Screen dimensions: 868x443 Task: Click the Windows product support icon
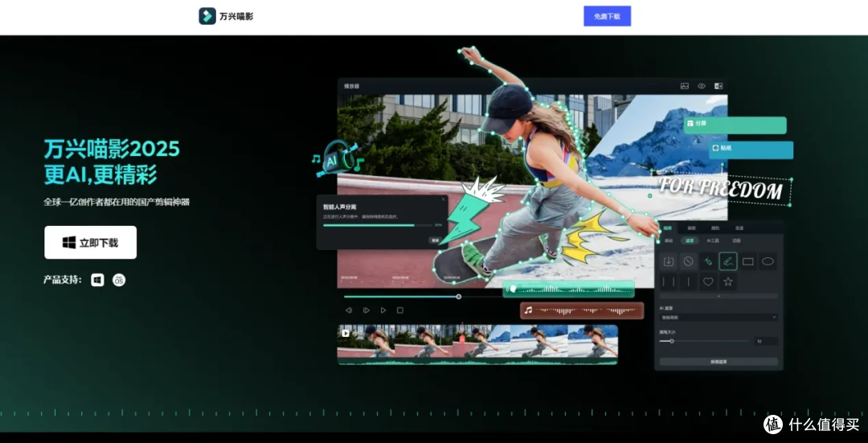click(x=97, y=281)
